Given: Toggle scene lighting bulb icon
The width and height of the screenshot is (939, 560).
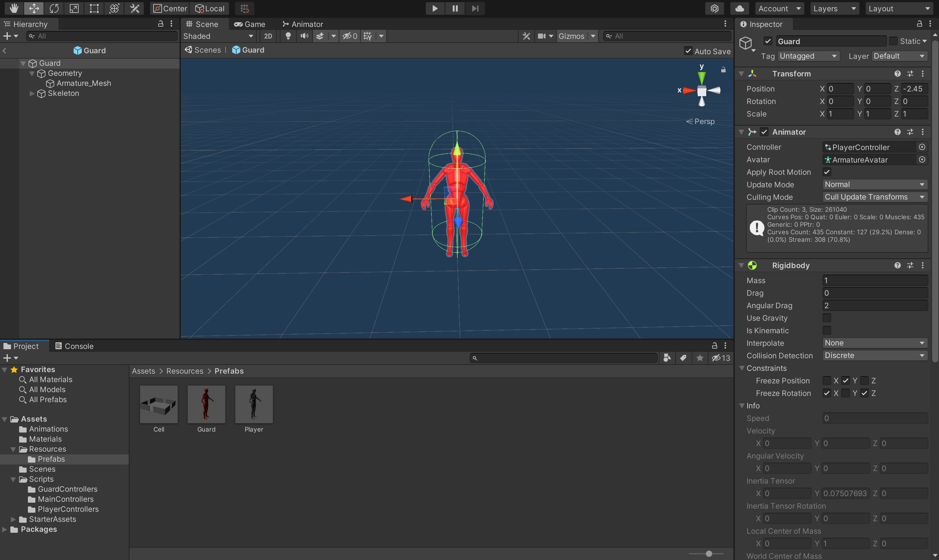Looking at the screenshot, I should tap(288, 36).
